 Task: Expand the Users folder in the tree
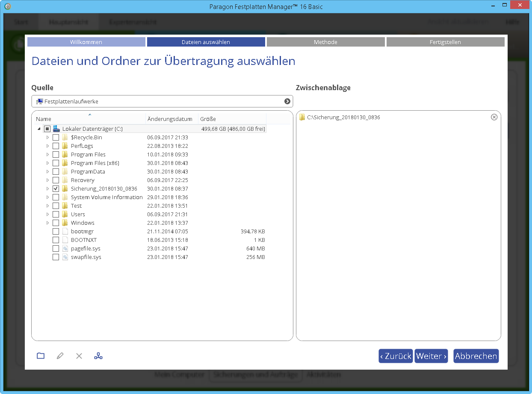coord(47,214)
